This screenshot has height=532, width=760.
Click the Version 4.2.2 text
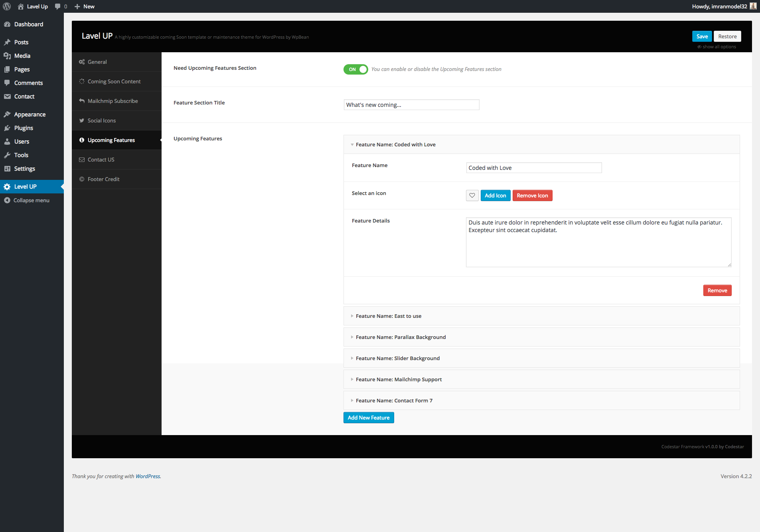coord(736,476)
